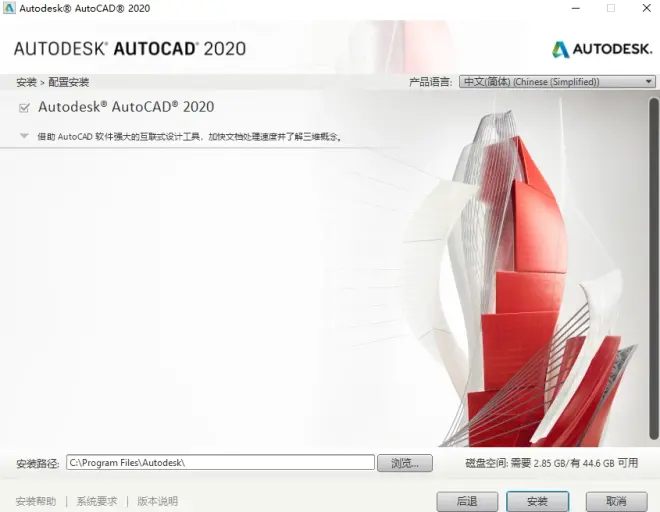Click the 安装路径 path input field
660x512 pixels.
[220, 462]
